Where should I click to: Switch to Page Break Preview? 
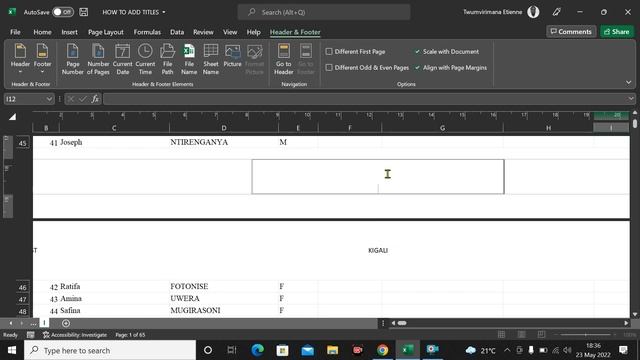coord(542,334)
